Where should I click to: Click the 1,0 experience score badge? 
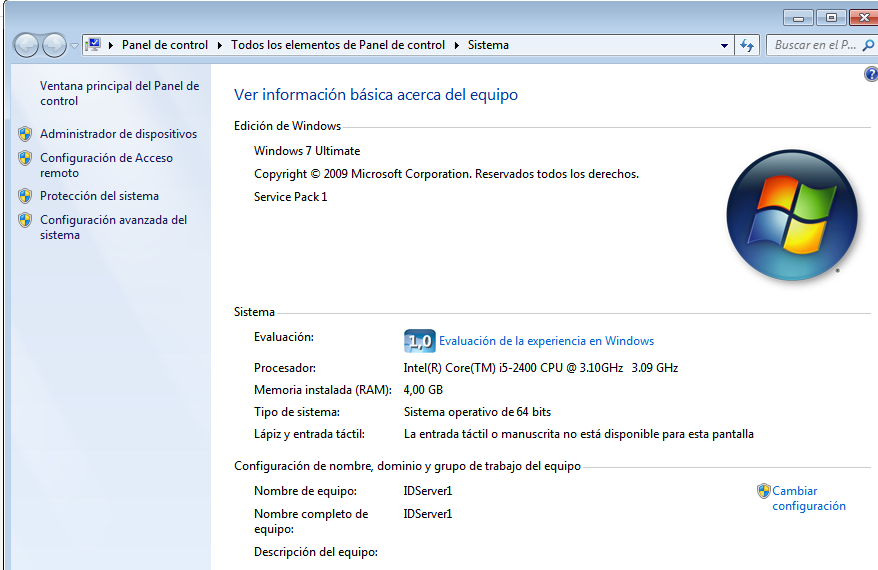419,341
